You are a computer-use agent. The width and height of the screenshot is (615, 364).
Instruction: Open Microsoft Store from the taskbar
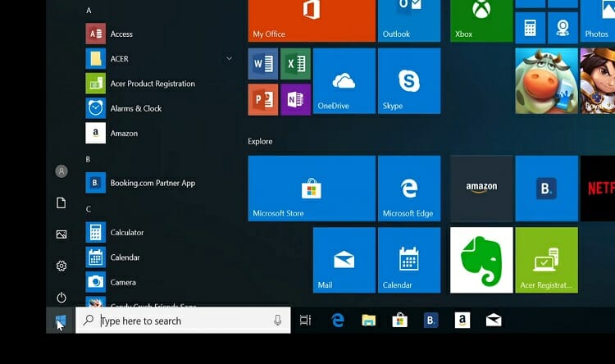[x=399, y=321]
